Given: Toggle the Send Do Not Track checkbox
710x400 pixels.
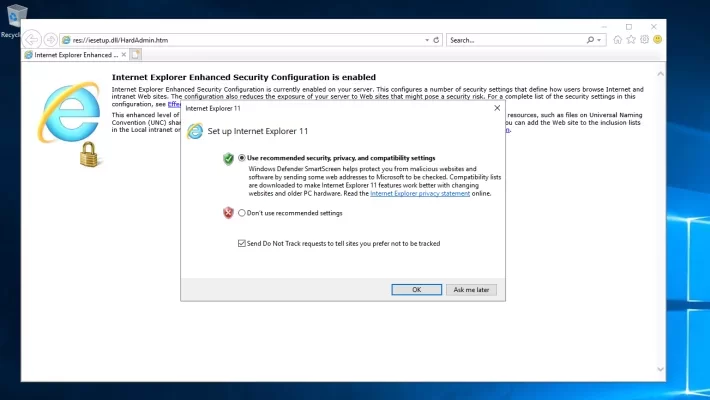Looking at the screenshot, I should click(242, 243).
